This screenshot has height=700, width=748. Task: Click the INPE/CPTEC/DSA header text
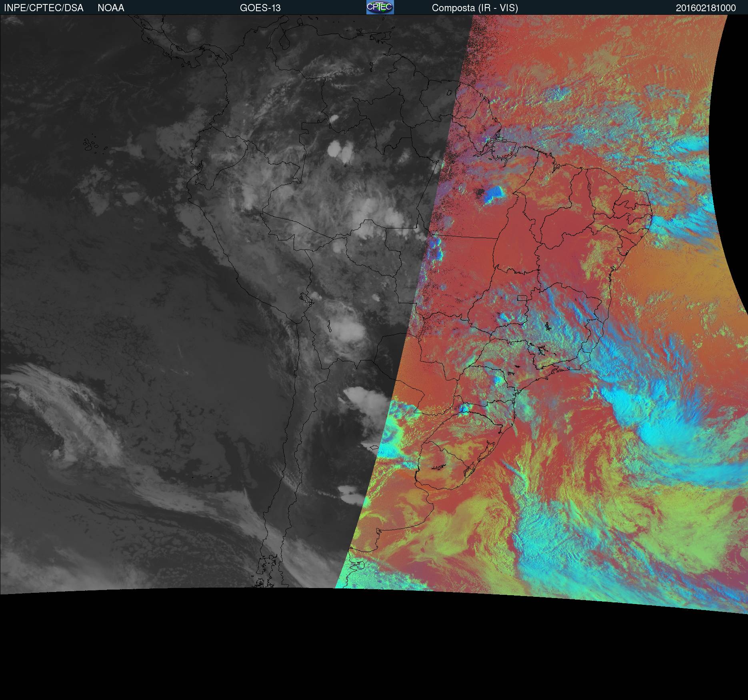coord(44,8)
